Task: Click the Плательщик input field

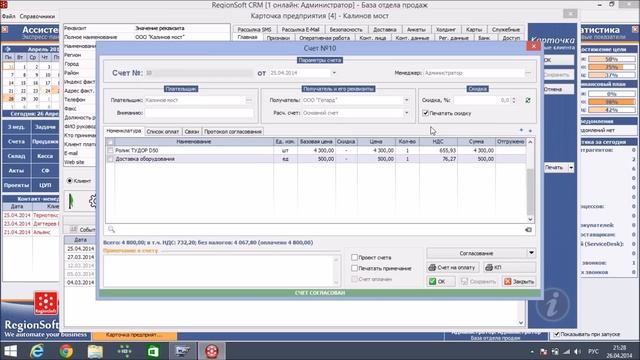Action: pyautogui.click(x=195, y=100)
